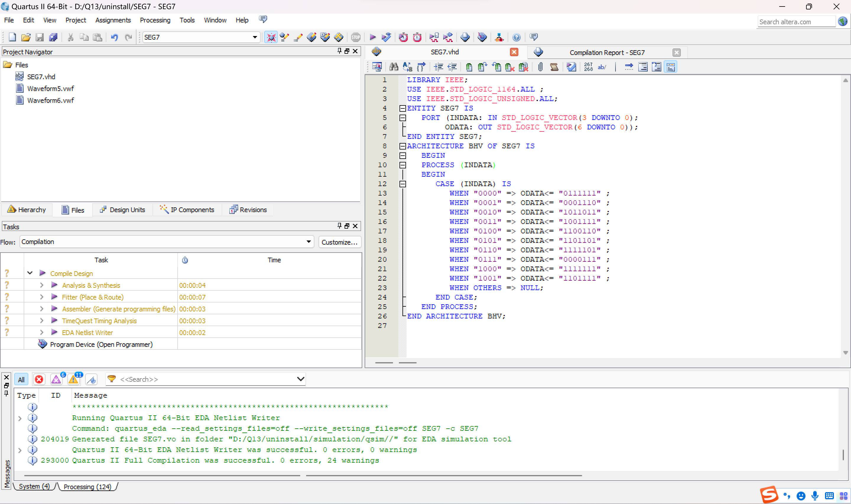Click the Start Compilation play icon in toolbar

tap(373, 37)
